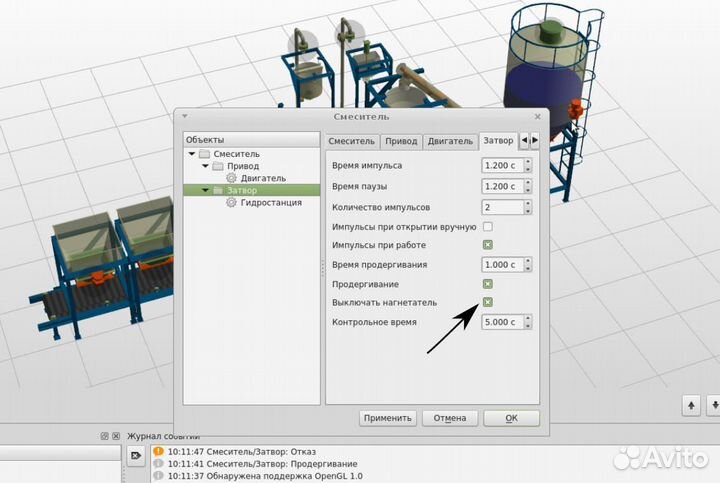This screenshot has height=483, width=720.
Task: Click the tab scroll left arrow
Action: point(524,140)
